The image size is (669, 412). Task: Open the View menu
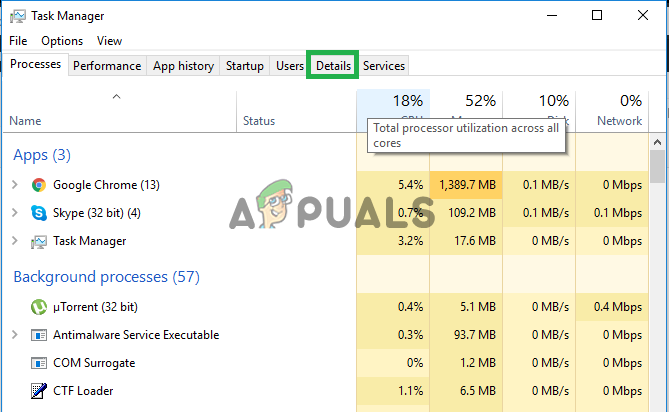pos(109,41)
